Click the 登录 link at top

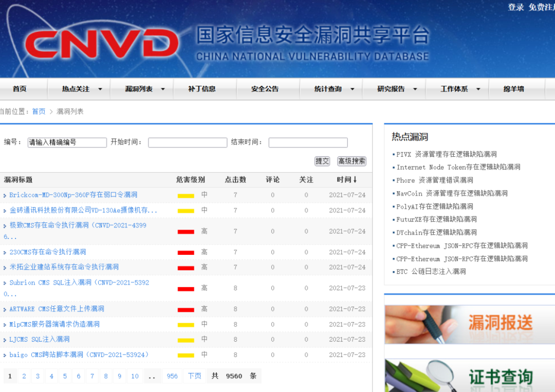tap(516, 7)
